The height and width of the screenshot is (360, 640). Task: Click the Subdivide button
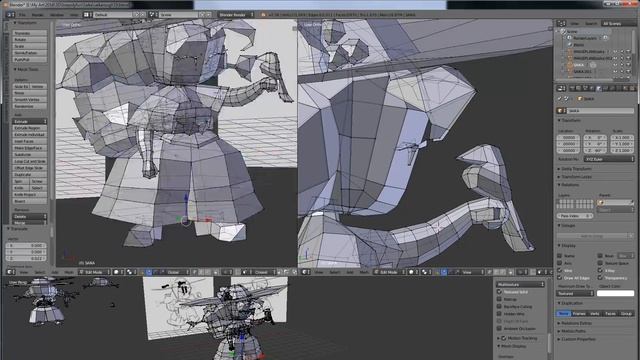(x=30, y=155)
